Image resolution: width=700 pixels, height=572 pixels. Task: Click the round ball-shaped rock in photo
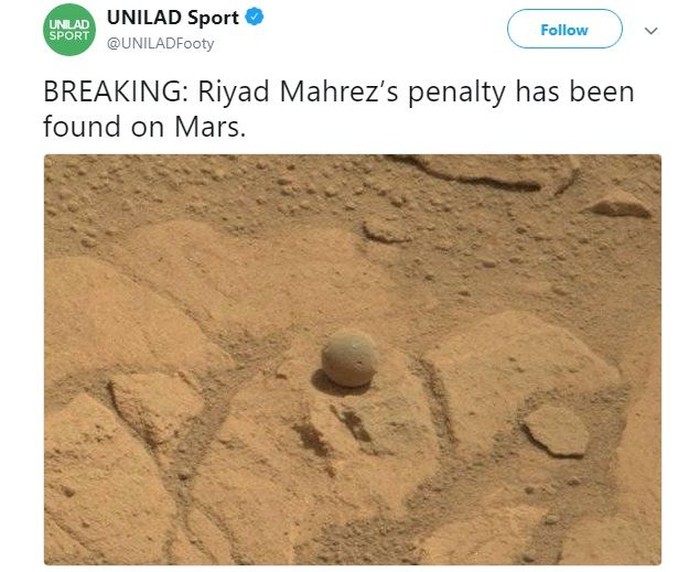point(350,359)
